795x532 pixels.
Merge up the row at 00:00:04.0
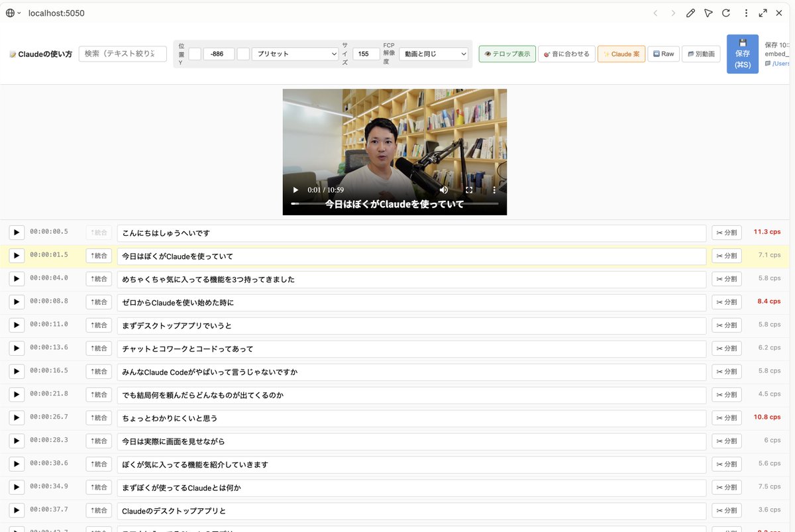pyautogui.click(x=99, y=279)
